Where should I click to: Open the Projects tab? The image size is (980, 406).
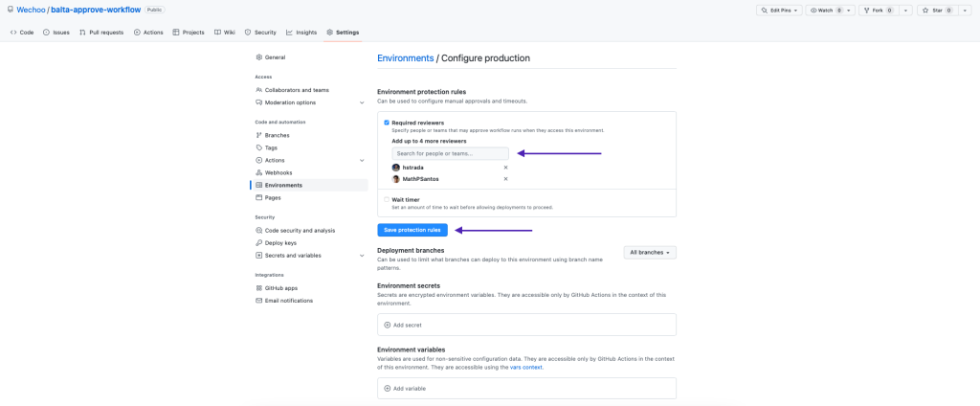coord(189,33)
